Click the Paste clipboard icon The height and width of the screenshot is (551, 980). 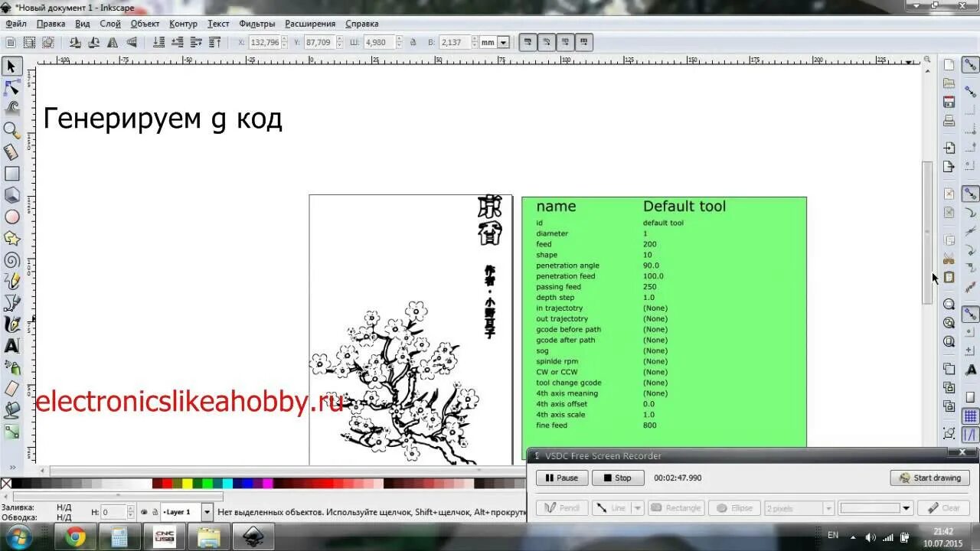pos(949,277)
